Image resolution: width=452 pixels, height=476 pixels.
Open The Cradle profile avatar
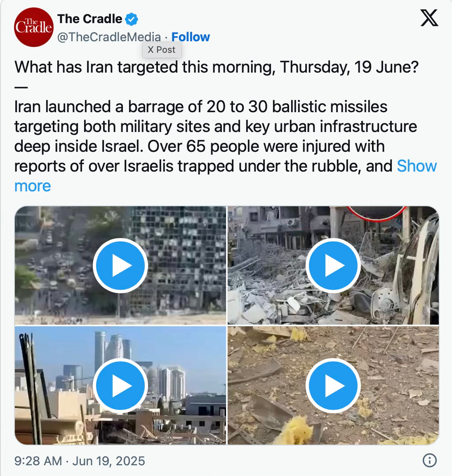[34, 27]
